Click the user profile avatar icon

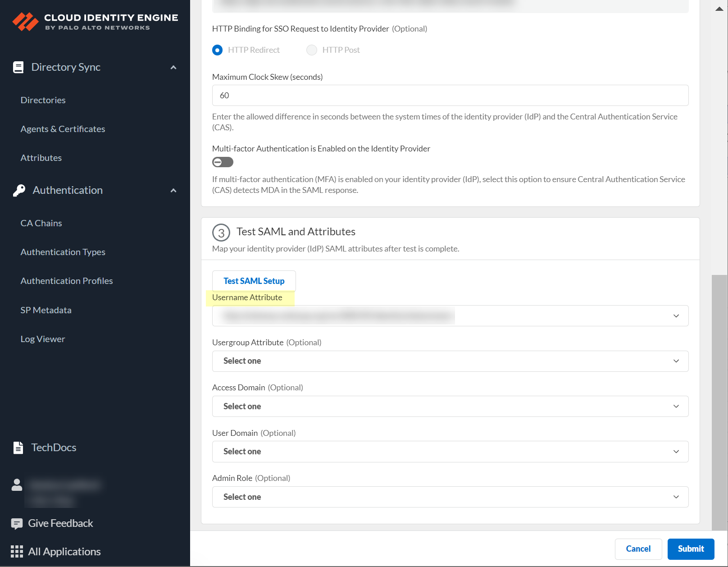point(17,485)
